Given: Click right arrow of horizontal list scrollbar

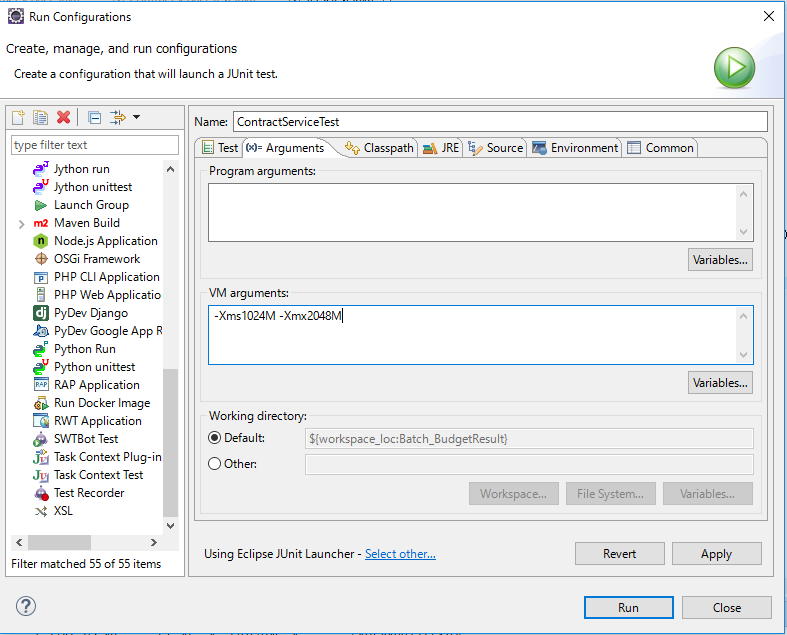Looking at the screenshot, I should click(x=154, y=543).
